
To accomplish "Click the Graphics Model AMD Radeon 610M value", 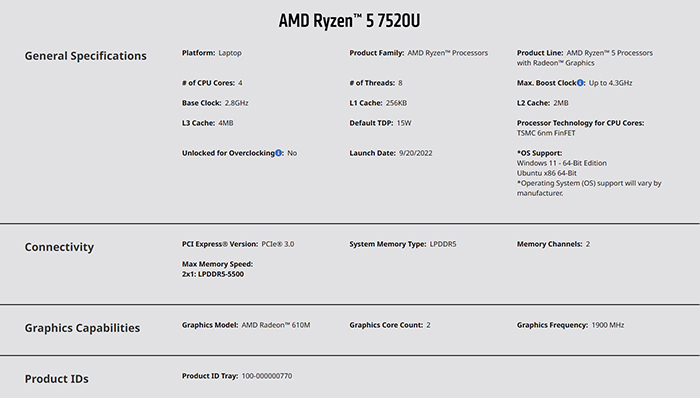I will 276,325.
